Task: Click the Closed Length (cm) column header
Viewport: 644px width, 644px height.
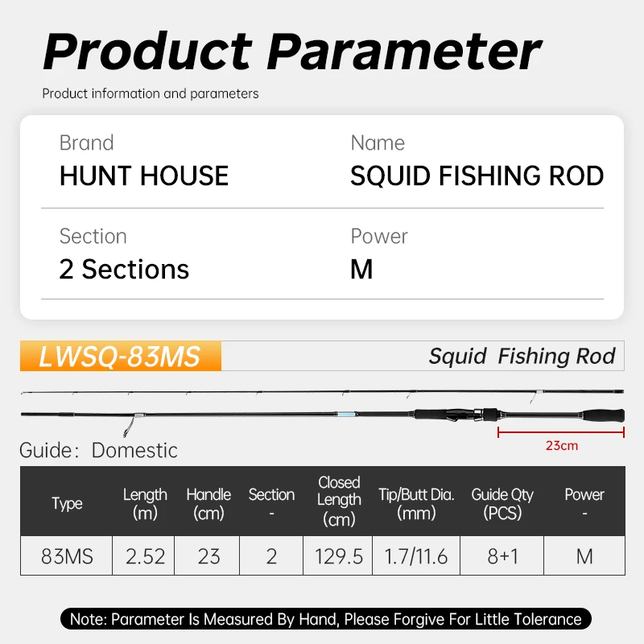Action: point(339,501)
